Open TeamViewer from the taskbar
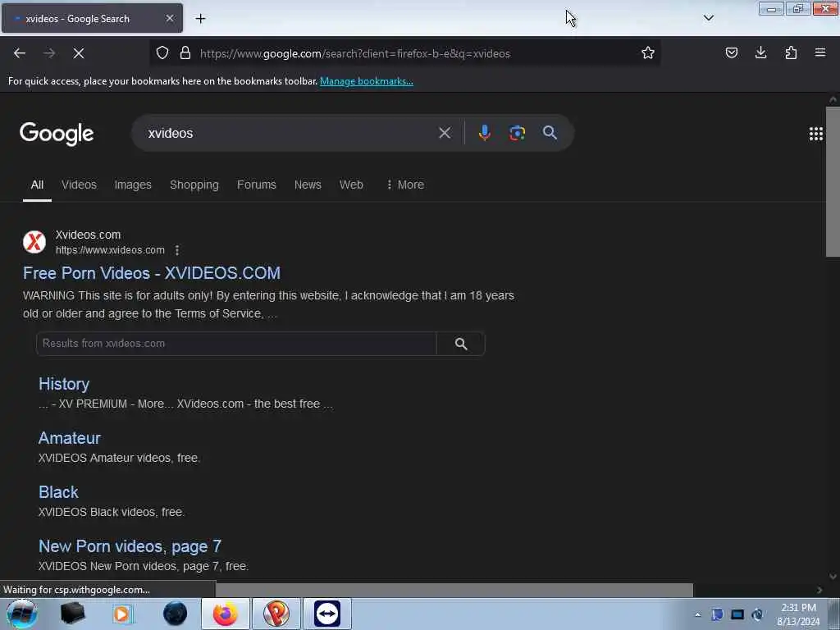 tap(327, 614)
